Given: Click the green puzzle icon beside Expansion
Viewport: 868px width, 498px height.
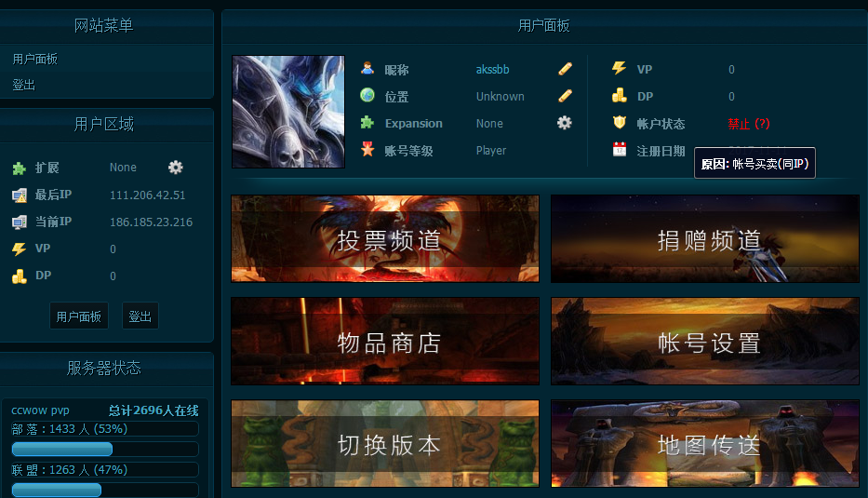Looking at the screenshot, I should click(367, 123).
